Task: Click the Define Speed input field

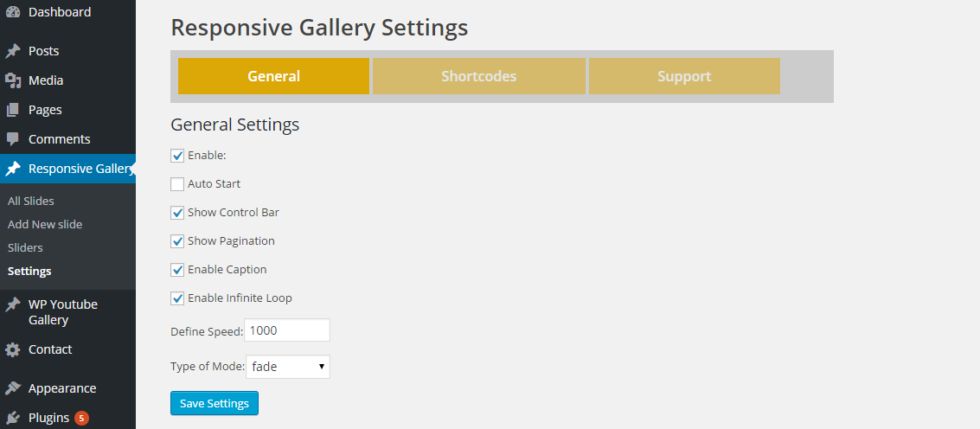Action: 287,330
